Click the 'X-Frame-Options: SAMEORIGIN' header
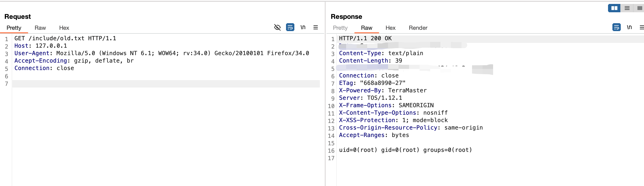 (386, 106)
